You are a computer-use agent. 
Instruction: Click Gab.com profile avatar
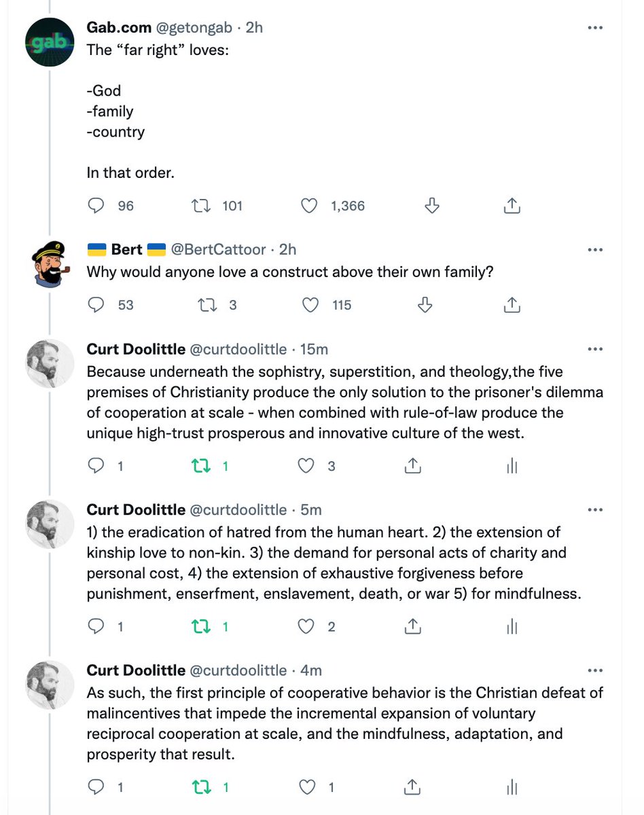[50, 42]
